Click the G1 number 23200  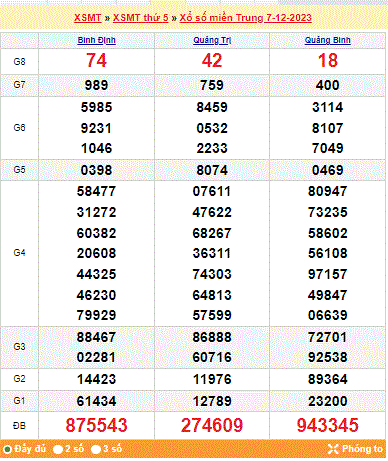click(328, 401)
